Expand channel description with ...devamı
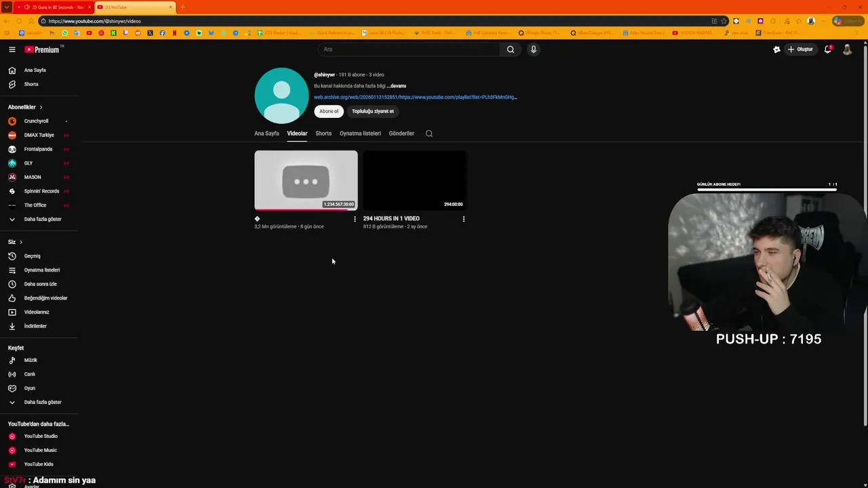This screenshot has height=488, width=868. tap(397, 86)
